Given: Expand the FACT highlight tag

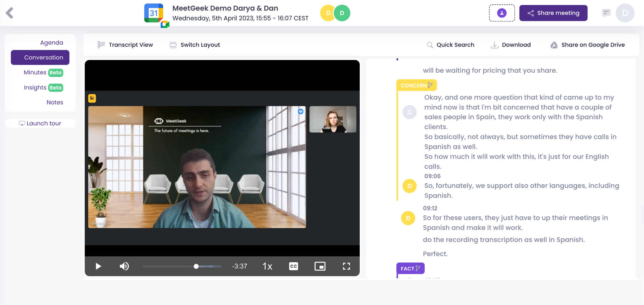Looking at the screenshot, I should (x=410, y=269).
